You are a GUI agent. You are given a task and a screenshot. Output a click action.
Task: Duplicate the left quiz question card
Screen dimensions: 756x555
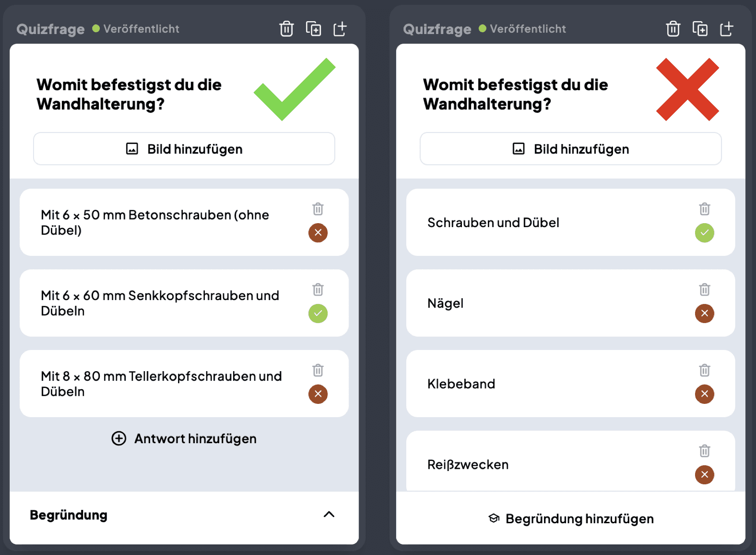314,29
